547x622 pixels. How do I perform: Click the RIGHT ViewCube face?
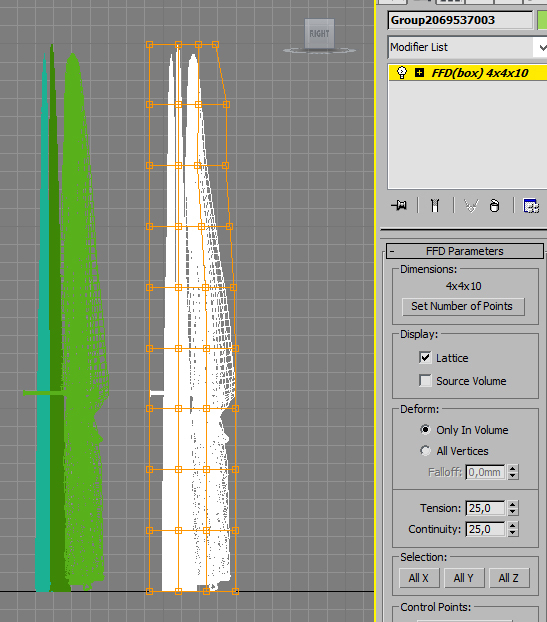click(x=319, y=34)
